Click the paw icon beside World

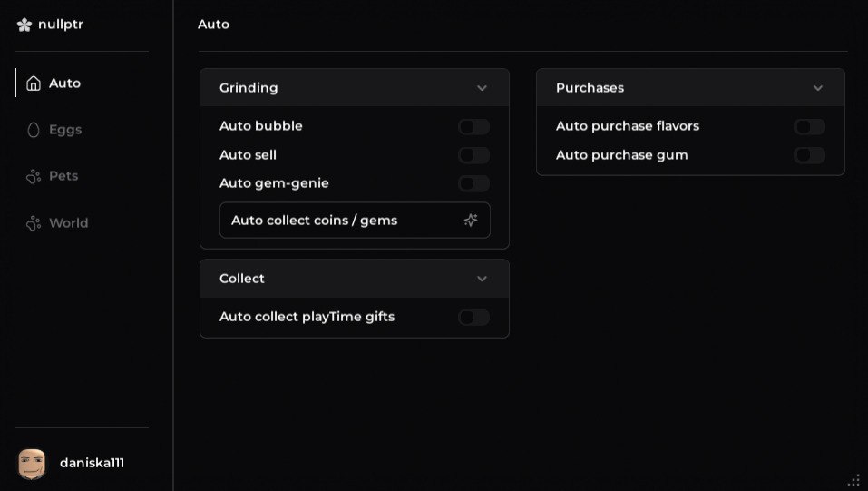(x=34, y=223)
